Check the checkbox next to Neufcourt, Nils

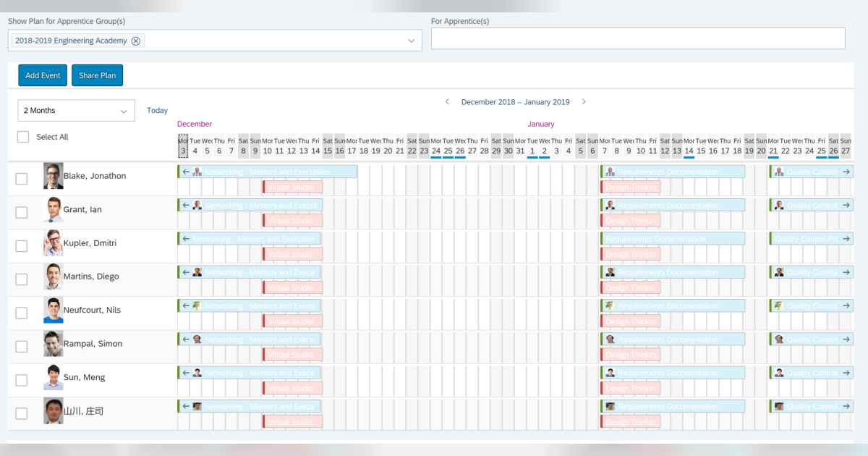pos(21,313)
